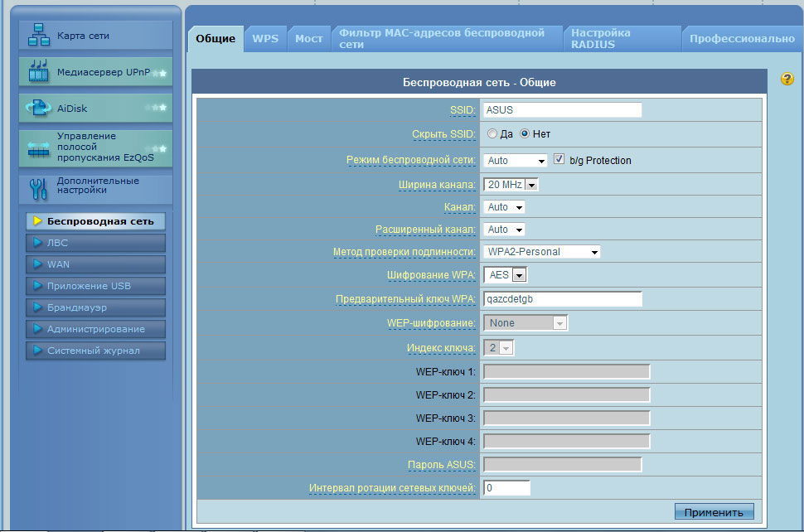Click the wrench tools icon

[39, 187]
